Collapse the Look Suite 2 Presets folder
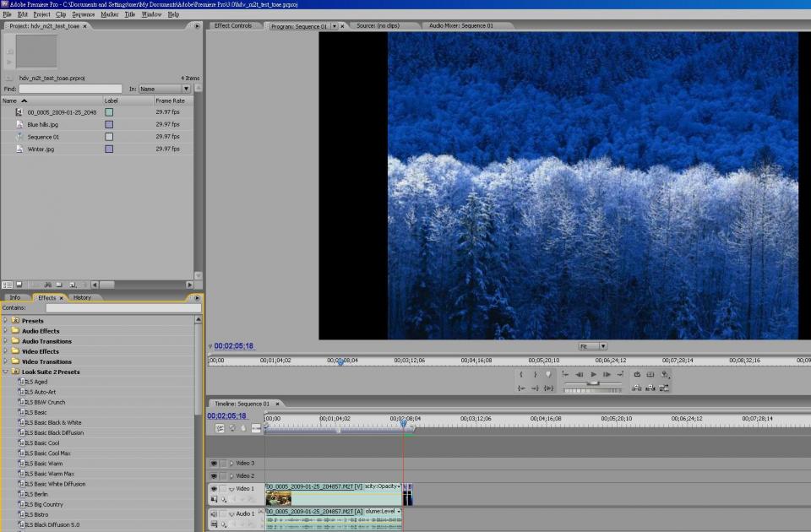 5,372
